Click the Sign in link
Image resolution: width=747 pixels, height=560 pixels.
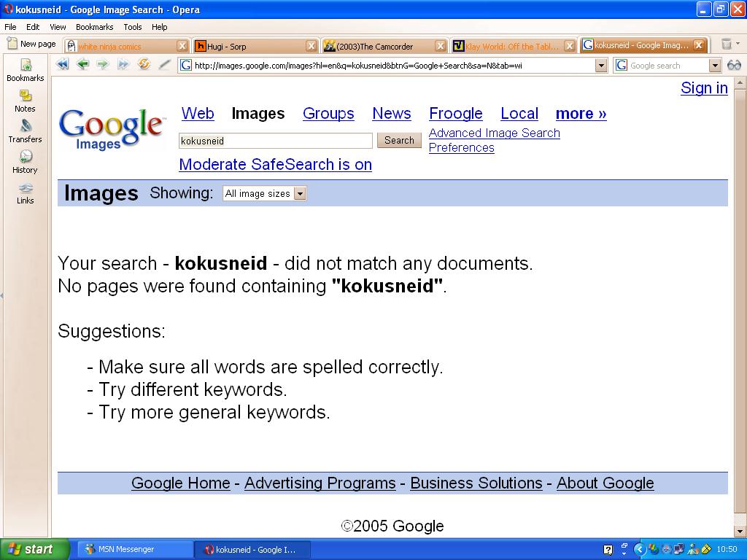point(704,87)
